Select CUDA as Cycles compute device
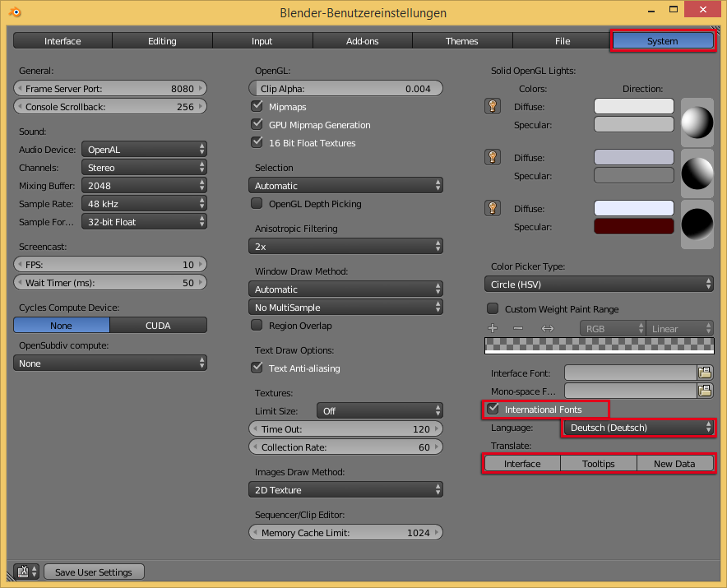 (158, 326)
